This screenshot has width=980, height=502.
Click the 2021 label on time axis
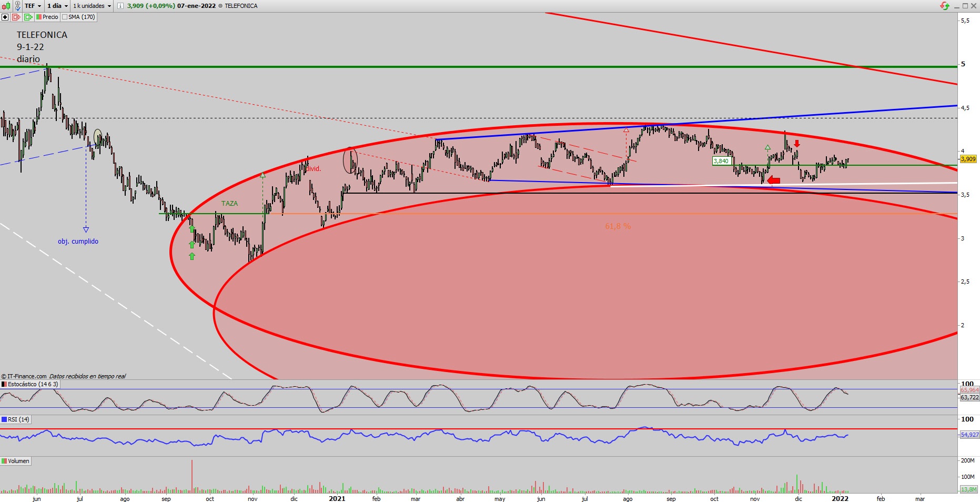[337, 499]
